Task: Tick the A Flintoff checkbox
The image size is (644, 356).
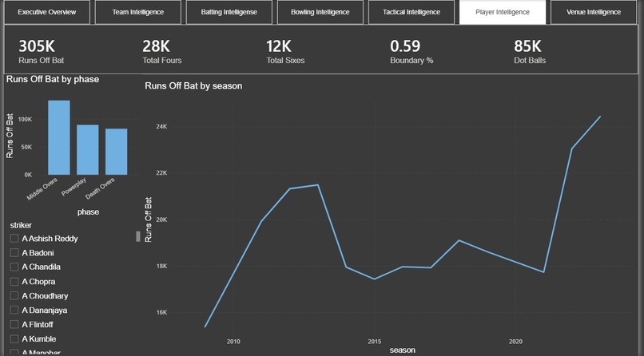Action: coord(14,324)
